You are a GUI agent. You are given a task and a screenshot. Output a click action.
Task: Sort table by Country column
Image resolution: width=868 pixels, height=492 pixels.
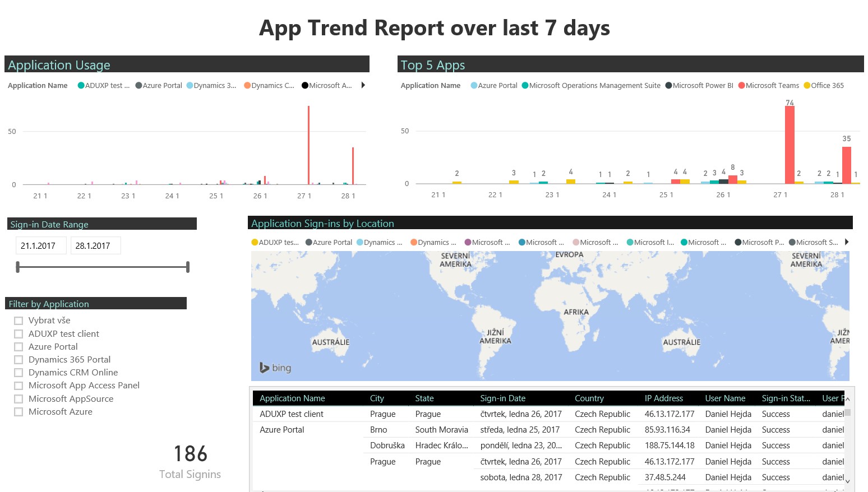(x=589, y=398)
